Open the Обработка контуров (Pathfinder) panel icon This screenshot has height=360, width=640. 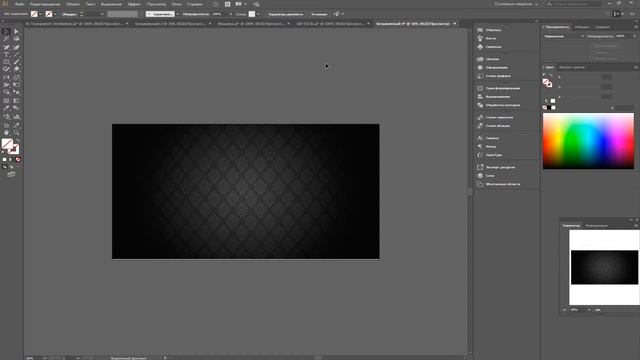480,105
